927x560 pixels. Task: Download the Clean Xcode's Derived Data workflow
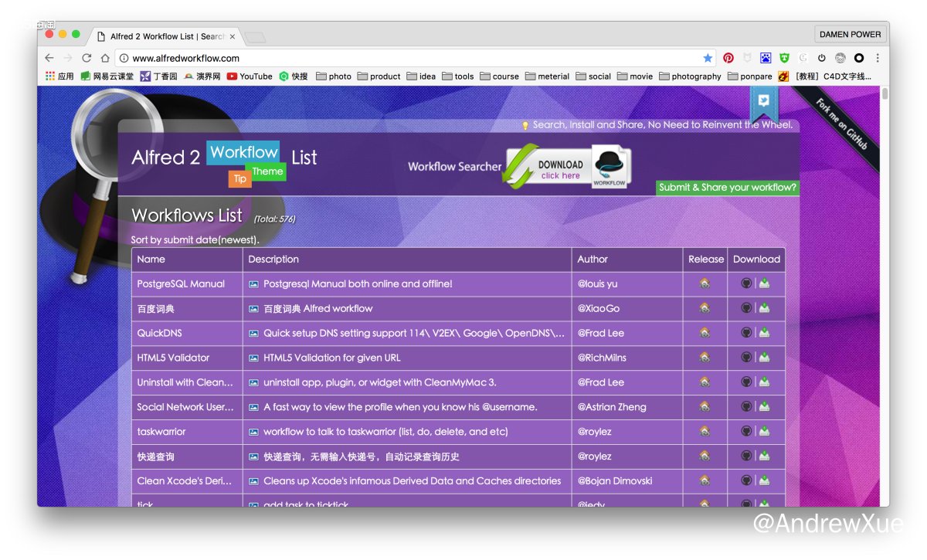point(764,480)
